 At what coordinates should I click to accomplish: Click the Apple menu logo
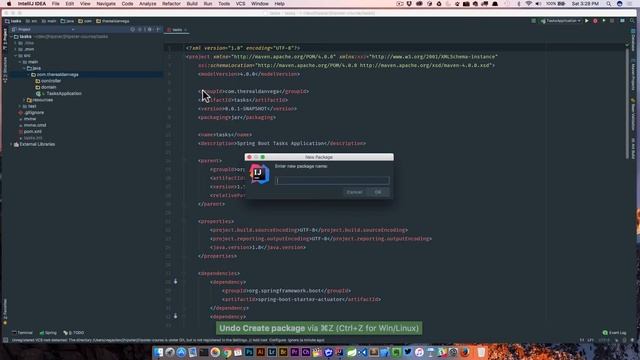9,4
